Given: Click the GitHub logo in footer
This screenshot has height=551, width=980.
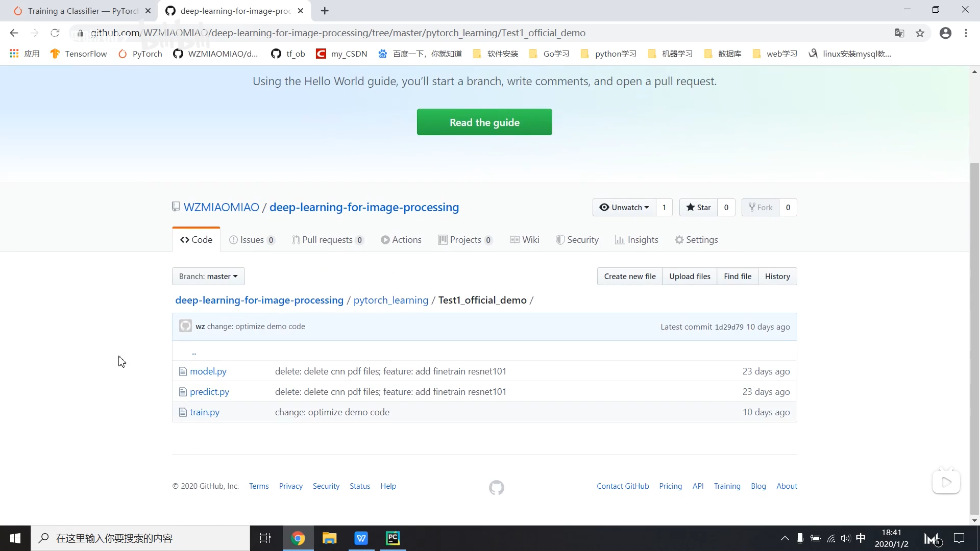Looking at the screenshot, I should [496, 487].
